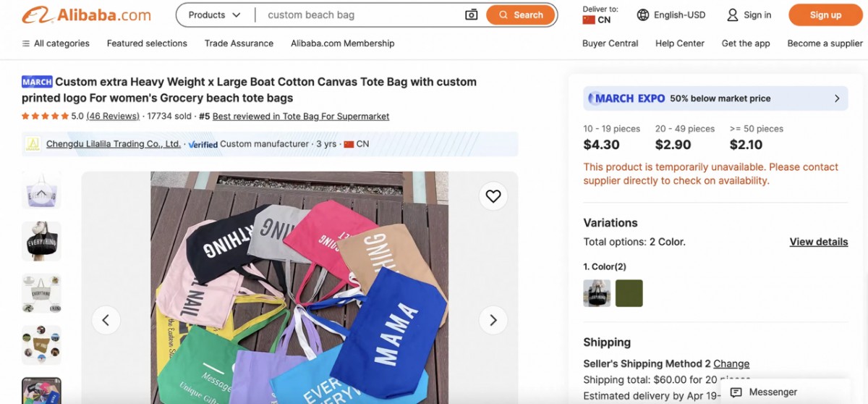Click the camera image search icon

point(471,15)
